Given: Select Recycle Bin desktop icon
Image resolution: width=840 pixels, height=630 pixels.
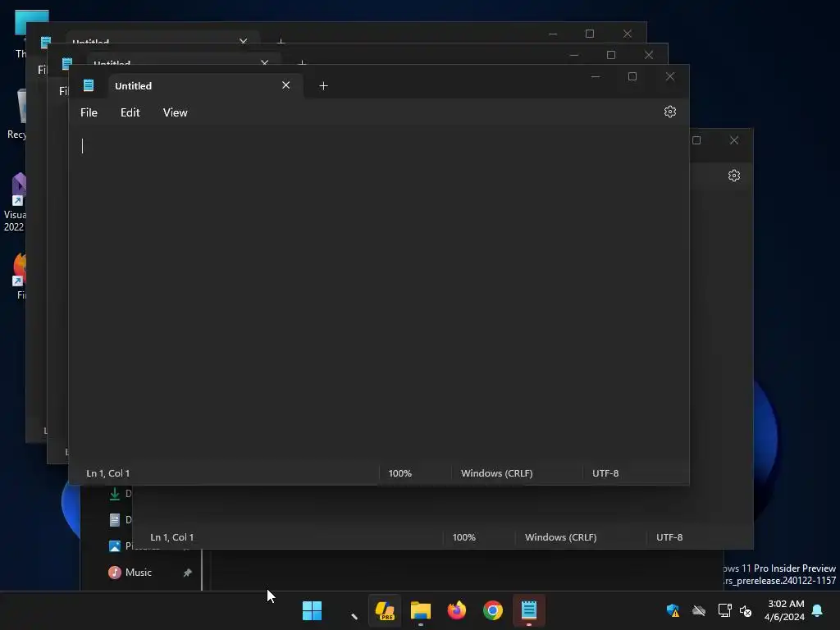Looking at the screenshot, I should pos(17,115).
